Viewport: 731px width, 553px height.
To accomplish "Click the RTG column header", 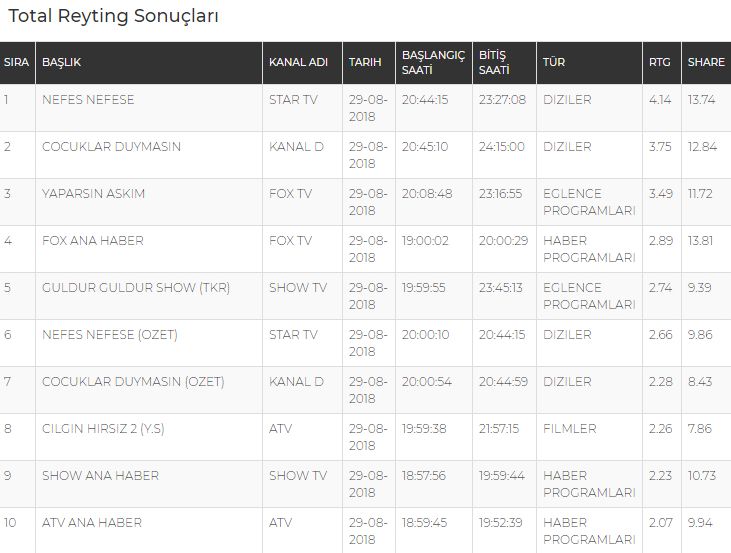I will (x=662, y=62).
